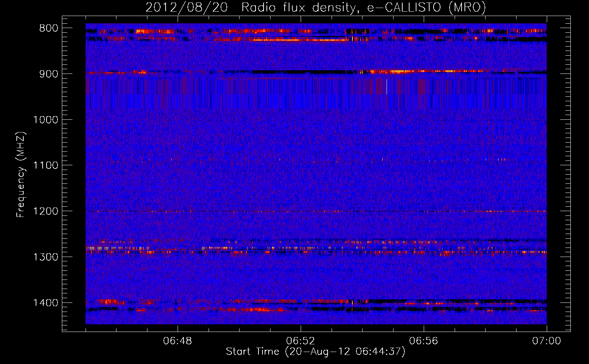
Task: Select the 'Frequency (MHZ)' axis label
Action: tap(21, 175)
